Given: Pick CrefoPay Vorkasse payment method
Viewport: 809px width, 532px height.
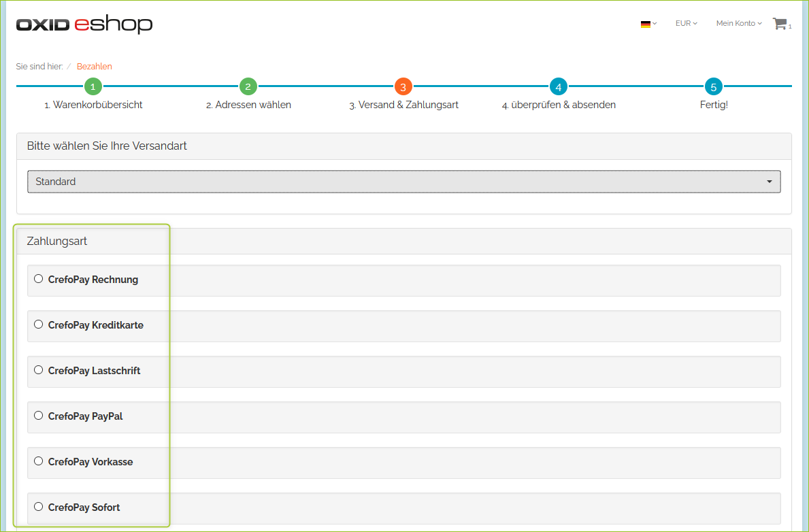Looking at the screenshot, I should point(38,461).
